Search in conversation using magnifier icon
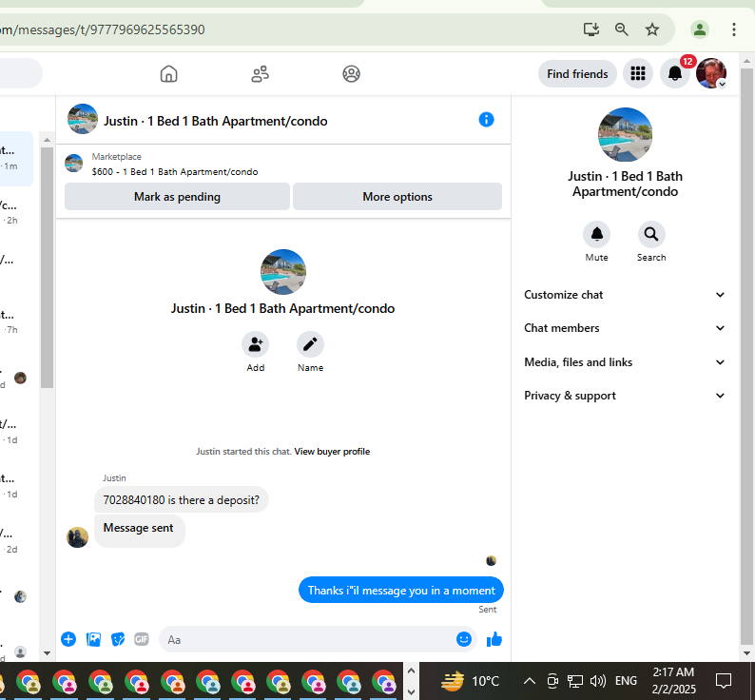 [x=651, y=234]
